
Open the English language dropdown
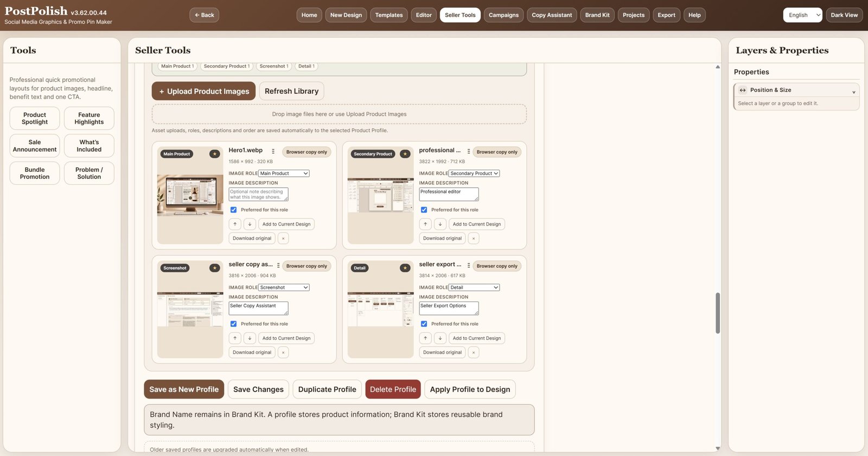point(802,15)
